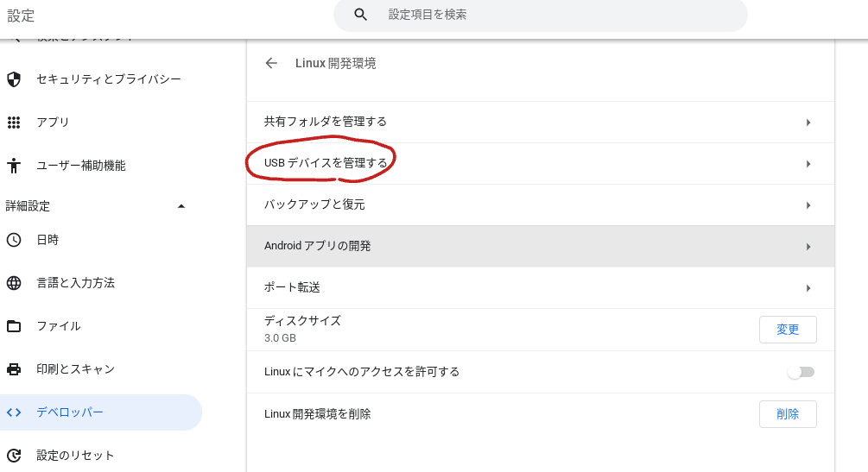The image size is (868, 472).
Task: Click the folder icon for ファイル
Action: 14,326
